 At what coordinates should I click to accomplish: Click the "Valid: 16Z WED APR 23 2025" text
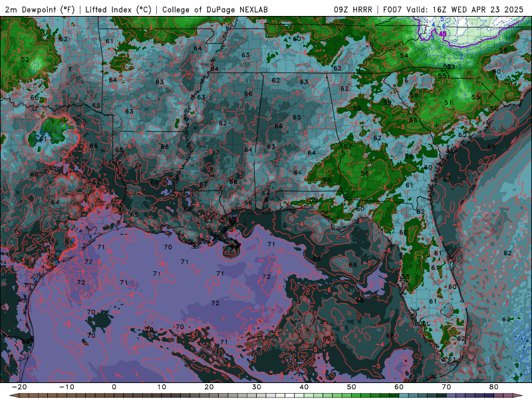(465, 9)
